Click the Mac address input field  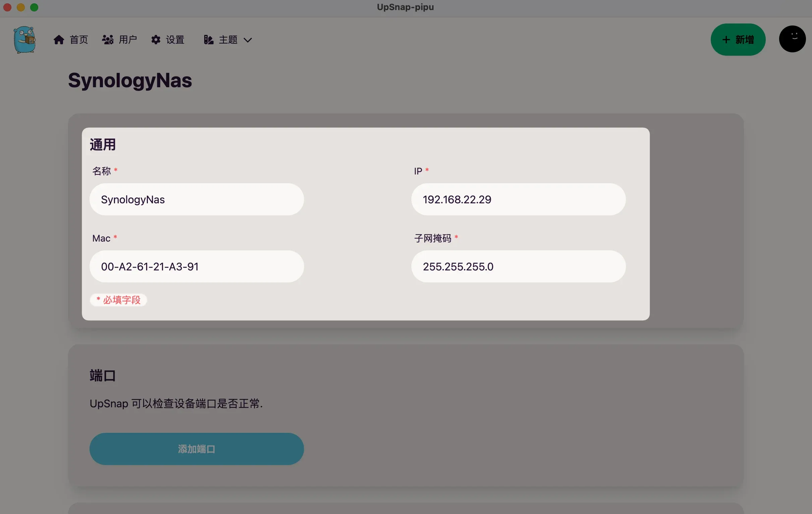tap(196, 267)
